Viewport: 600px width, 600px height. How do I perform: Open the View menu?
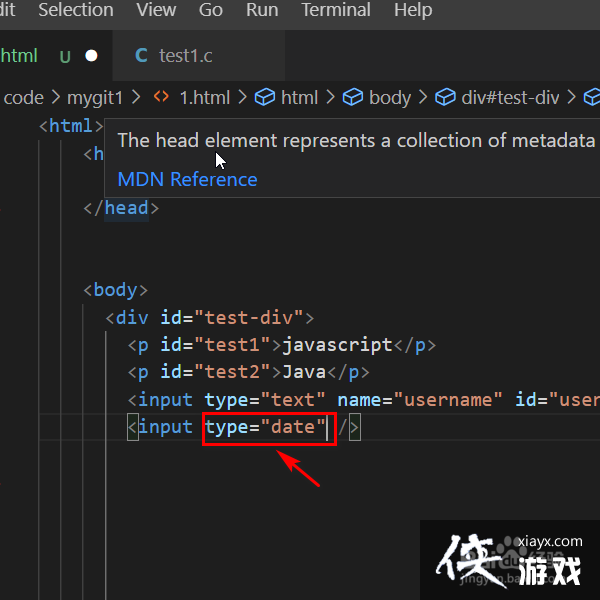pos(156,10)
